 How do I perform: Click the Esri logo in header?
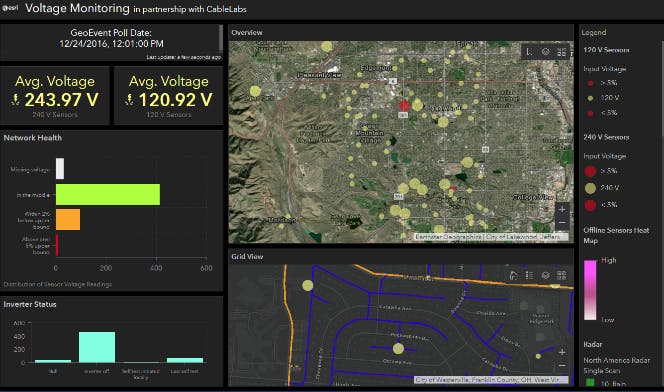click(x=10, y=7)
